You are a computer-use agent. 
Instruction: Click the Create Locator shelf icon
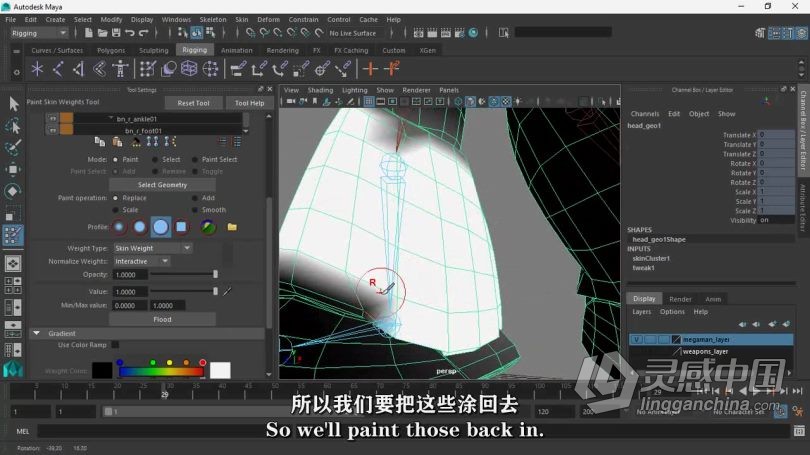pyautogui.click(x=37, y=69)
